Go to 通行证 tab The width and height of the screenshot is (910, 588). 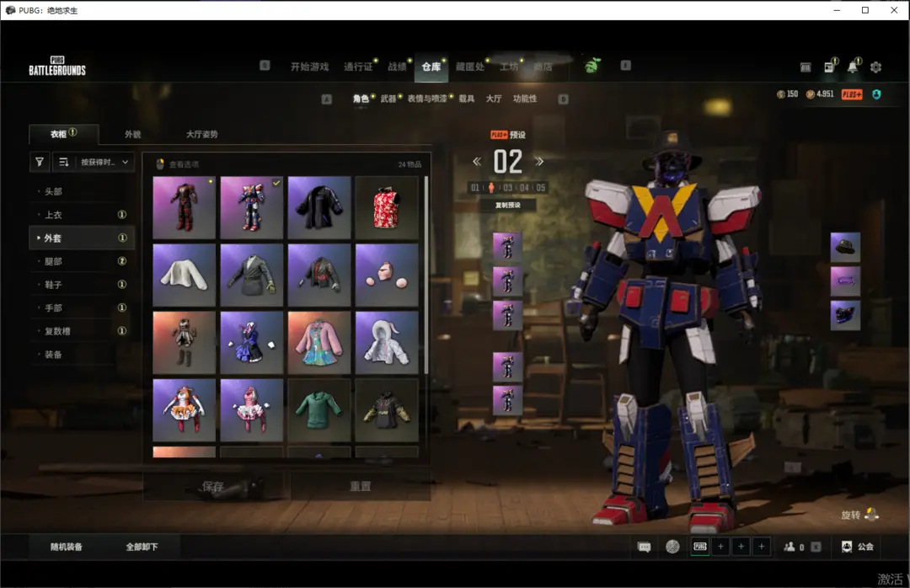coord(358,67)
